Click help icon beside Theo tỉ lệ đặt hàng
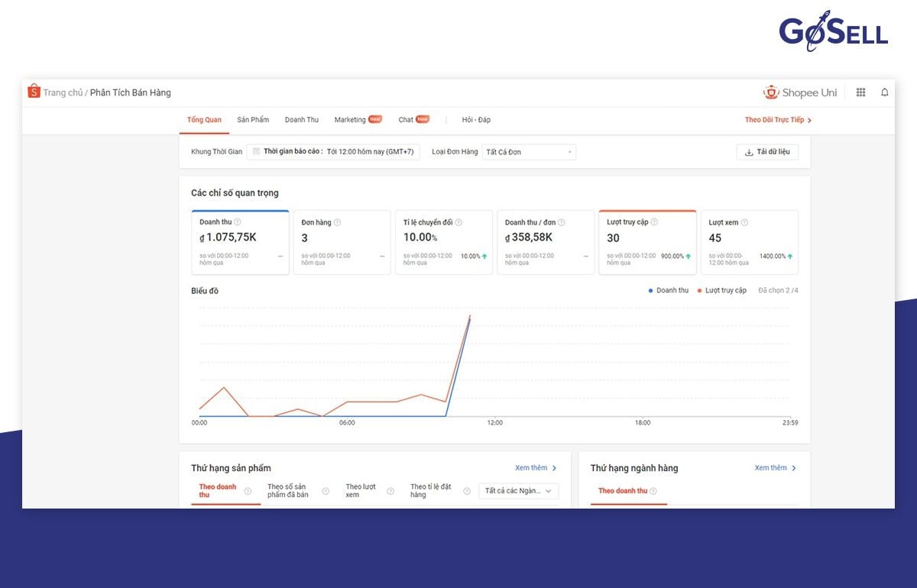 pos(467,491)
